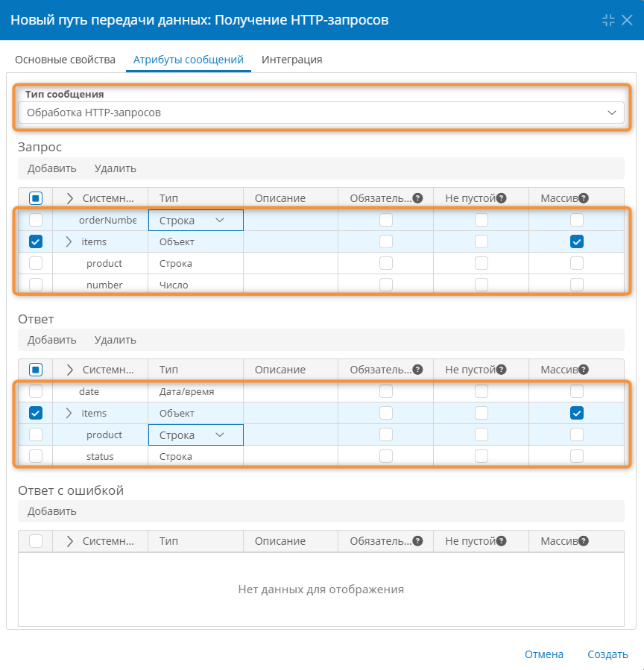The height and width of the screenshot is (670, 644).
Task: Click the Описание cell for number row
Action: (290, 285)
